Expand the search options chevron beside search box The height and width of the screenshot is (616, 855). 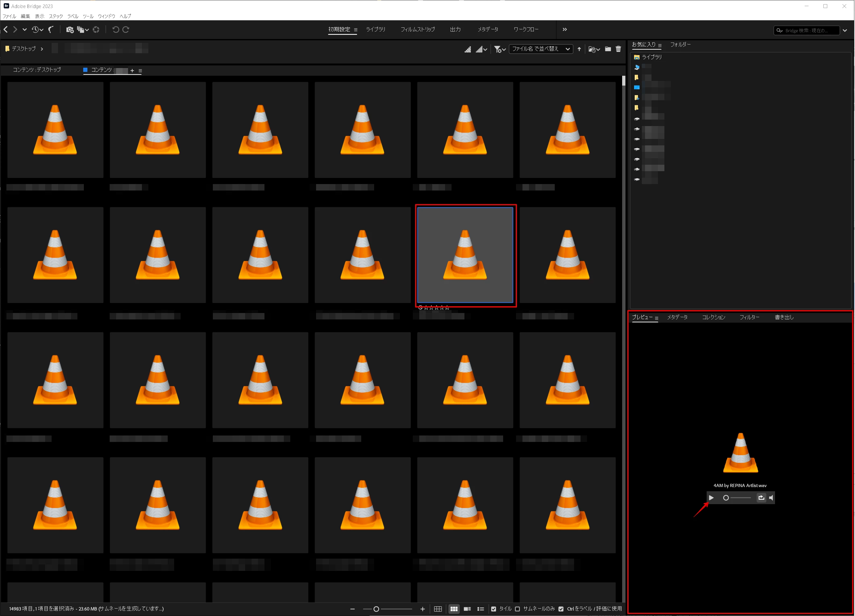(845, 31)
